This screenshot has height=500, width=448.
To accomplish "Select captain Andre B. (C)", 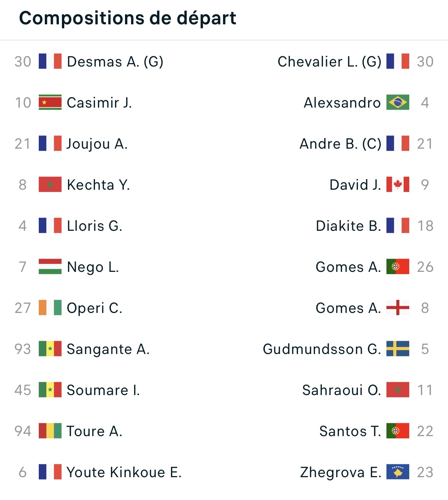I will coord(340,144).
